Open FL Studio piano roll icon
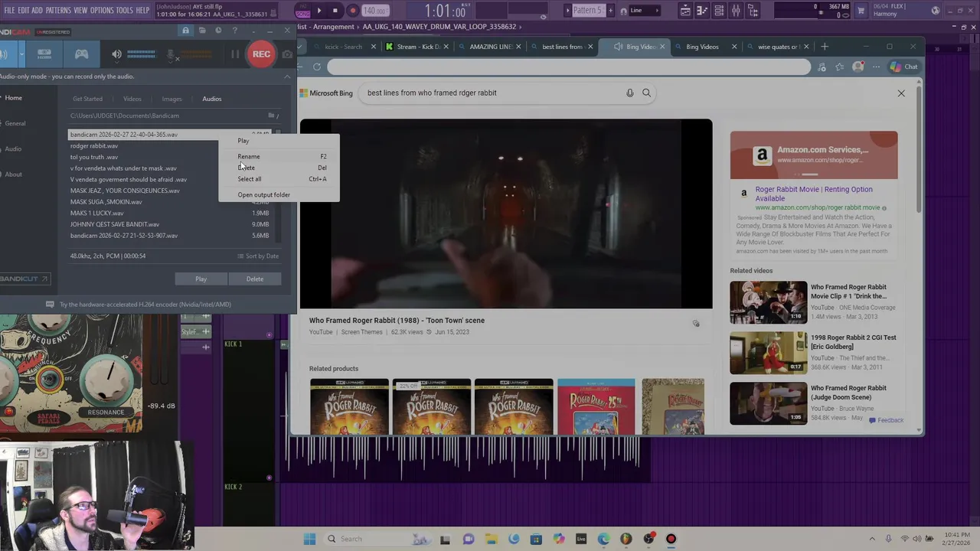The image size is (980, 551). (x=702, y=11)
